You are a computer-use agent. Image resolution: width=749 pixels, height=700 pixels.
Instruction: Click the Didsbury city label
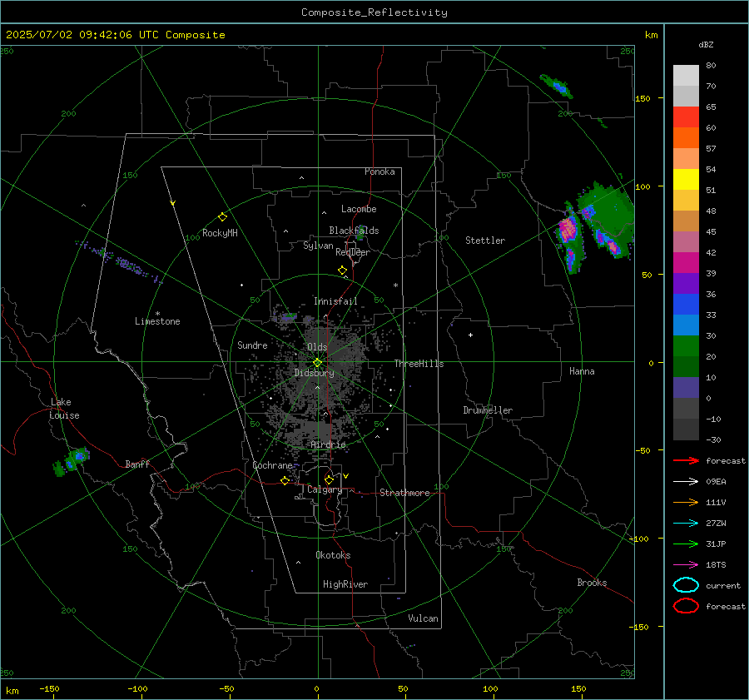[x=314, y=373]
